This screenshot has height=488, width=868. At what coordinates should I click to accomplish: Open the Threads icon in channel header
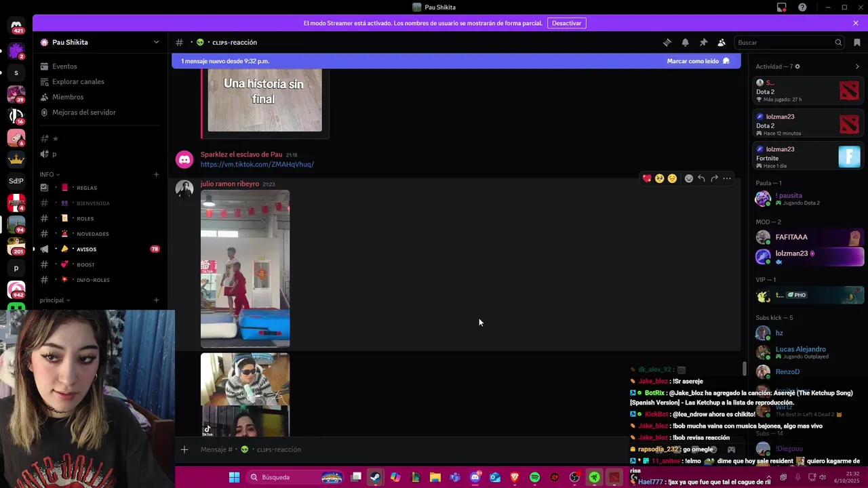667,42
